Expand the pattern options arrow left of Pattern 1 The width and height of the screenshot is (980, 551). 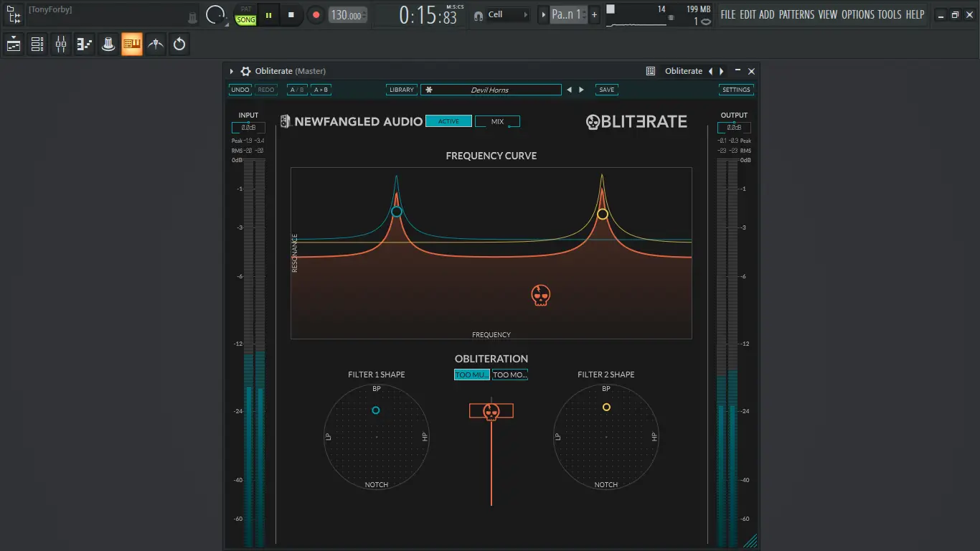coord(543,14)
